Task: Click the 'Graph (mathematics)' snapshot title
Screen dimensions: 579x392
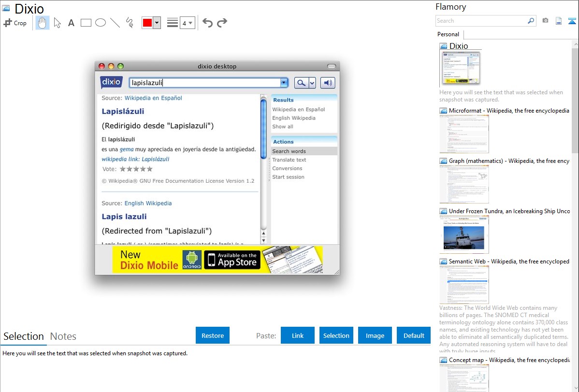Action: (509, 161)
